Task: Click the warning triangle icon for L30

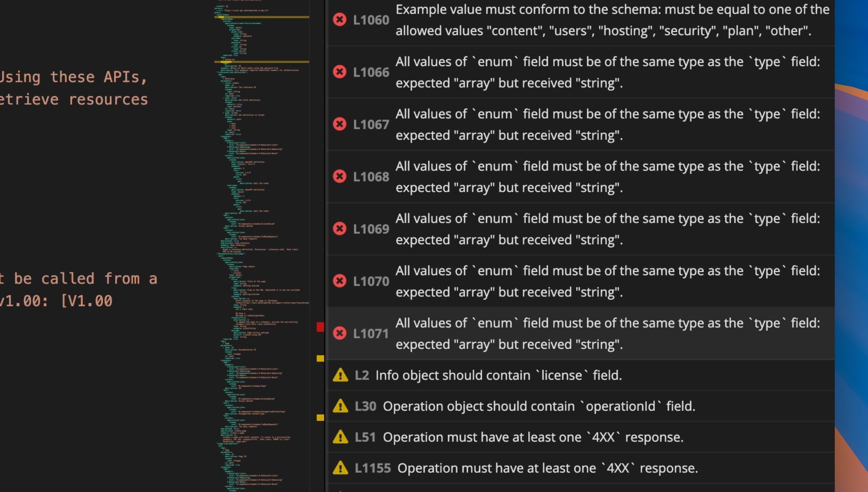Action: click(x=340, y=406)
